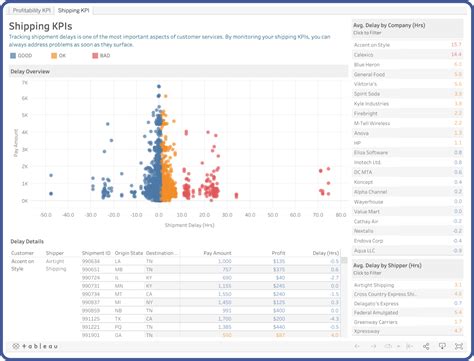Click Inotech Ltd. company row
Image resolution: width=474 pixels, height=361 pixels.
click(x=408, y=162)
